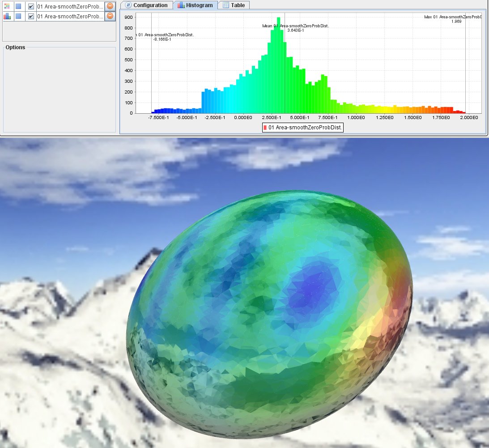This screenshot has height=448, width=489.
Task: Click the Mean value label 3.643E-1
Action: 296,30
